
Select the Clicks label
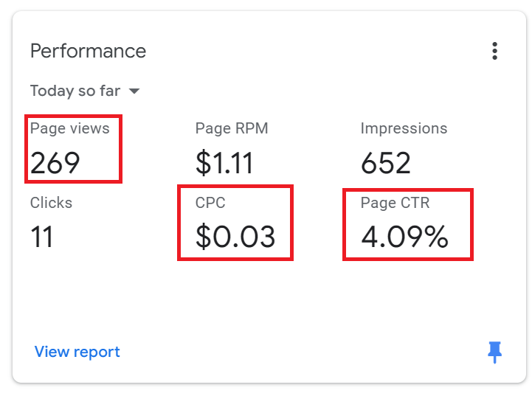pyautogui.click(x=51, y=203)
